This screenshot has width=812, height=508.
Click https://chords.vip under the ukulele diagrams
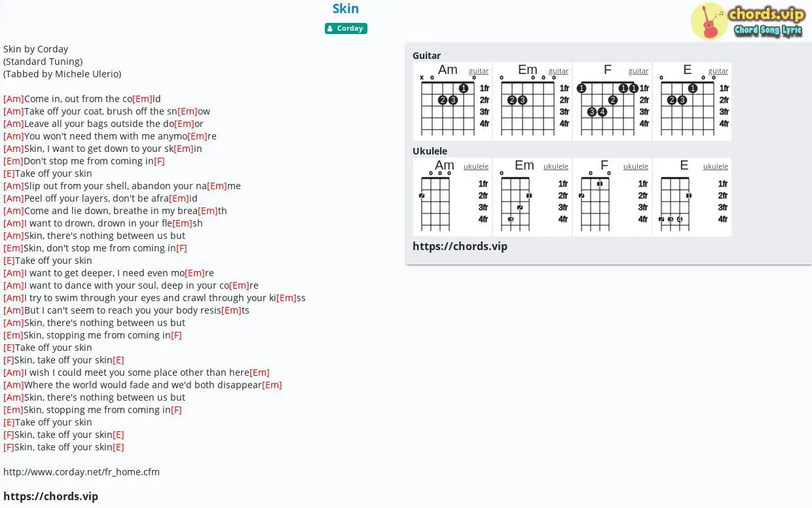460,246
